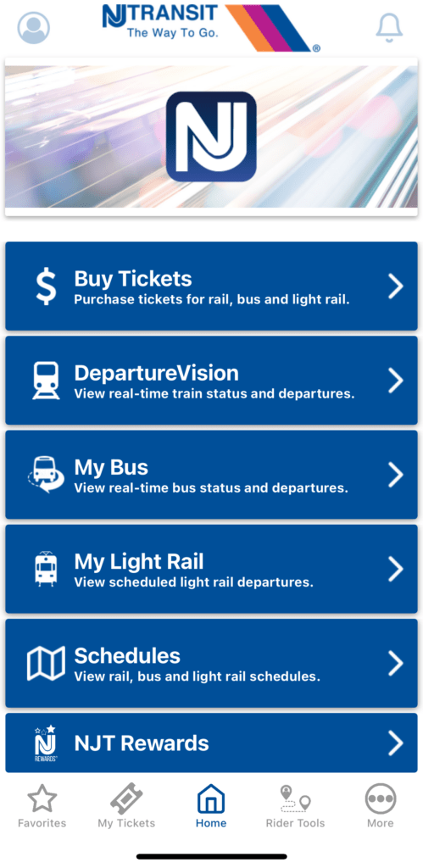Click the train icon for DepartureVision
Viewport: 423px width, 868px height.
[x=46, y=381]
